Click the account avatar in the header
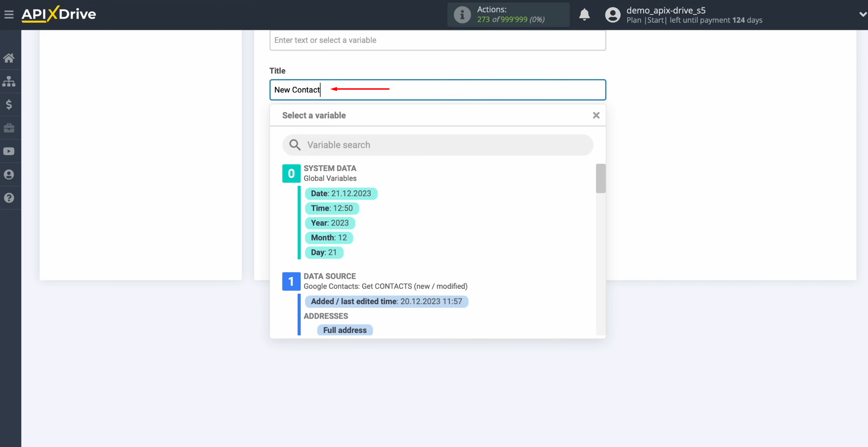This screenshot has height=447, width=868. pyautogui.click(x=613, y=15)
